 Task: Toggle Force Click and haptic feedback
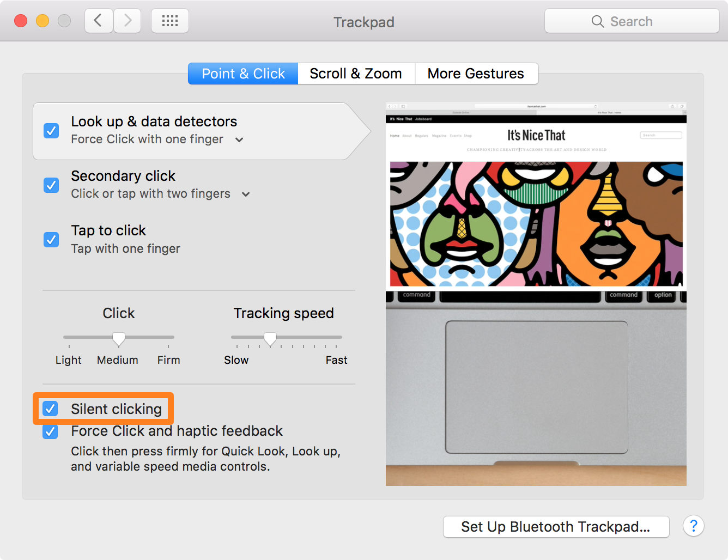(50, 432)
